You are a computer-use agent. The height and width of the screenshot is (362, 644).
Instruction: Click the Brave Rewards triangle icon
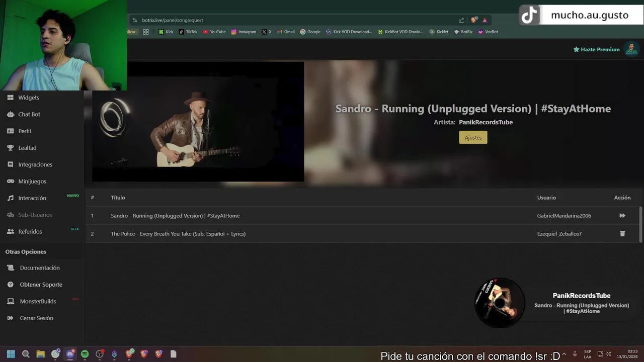pyautogui.click(x=485, y=20)
